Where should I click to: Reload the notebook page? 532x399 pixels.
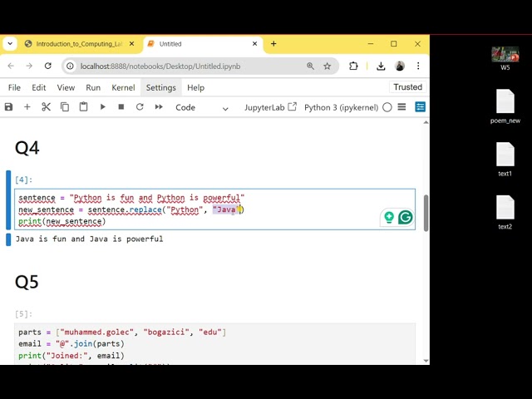tap(48, 66)
